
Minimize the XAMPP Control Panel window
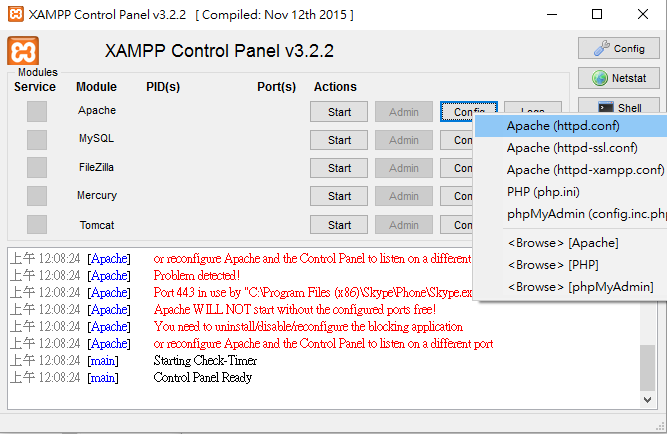(552, 14)
